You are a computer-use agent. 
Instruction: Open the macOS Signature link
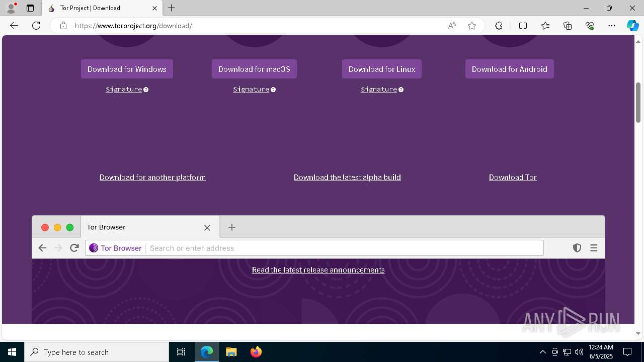pos(251,89)
